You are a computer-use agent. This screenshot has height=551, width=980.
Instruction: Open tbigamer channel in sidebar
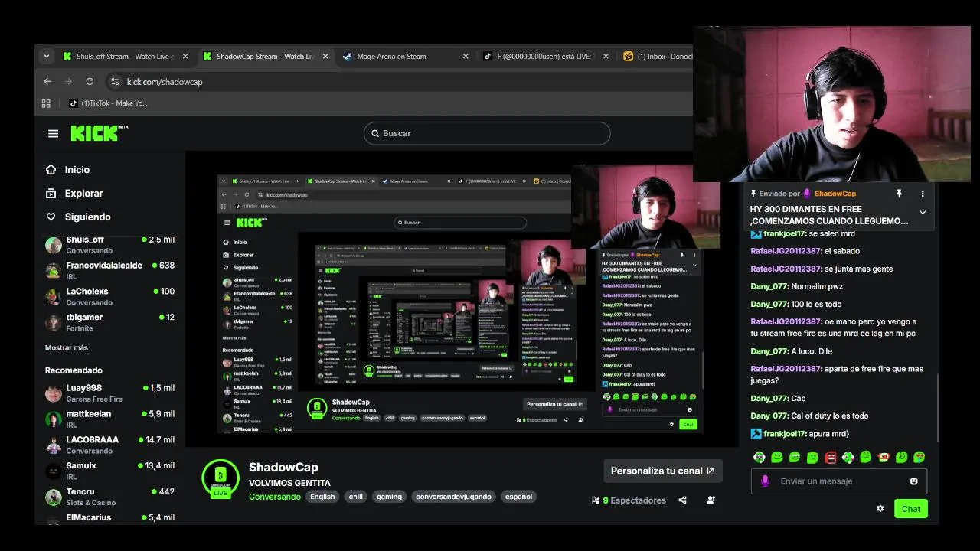pyautogui.click(x=109, y=322)
